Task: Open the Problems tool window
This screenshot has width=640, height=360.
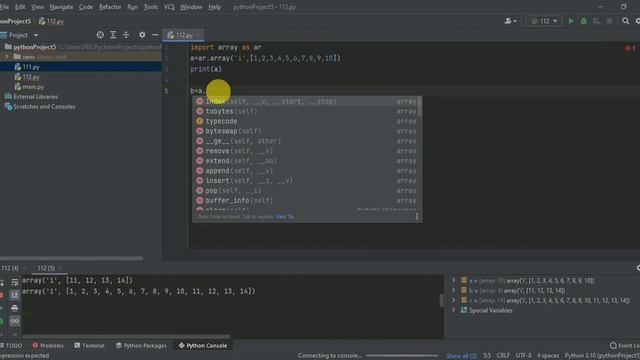Action: click(48, 346)
